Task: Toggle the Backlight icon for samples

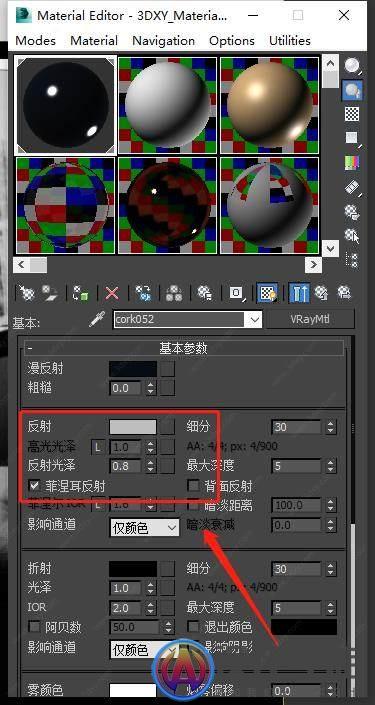Action: click(x=353, y=91)
